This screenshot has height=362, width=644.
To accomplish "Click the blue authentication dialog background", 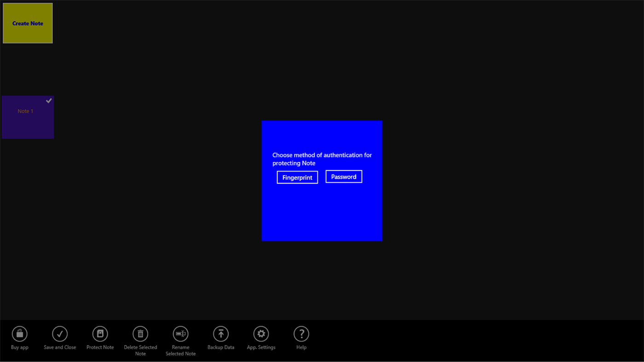I will tap(322, 216).
